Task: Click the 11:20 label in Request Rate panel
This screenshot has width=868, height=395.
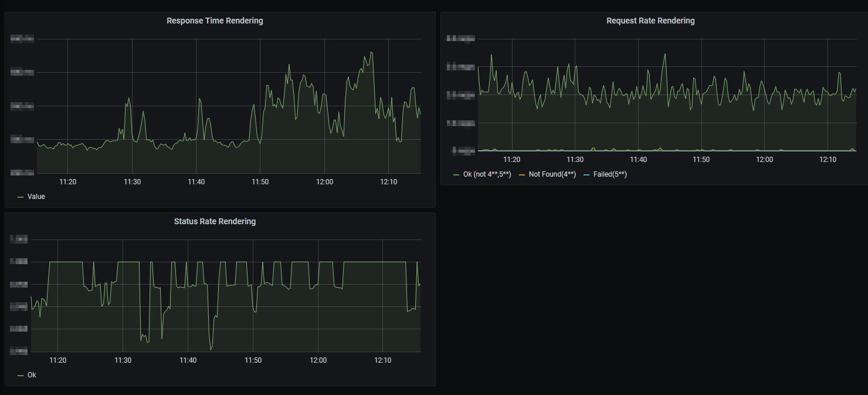Action: (x=512, y=160)
